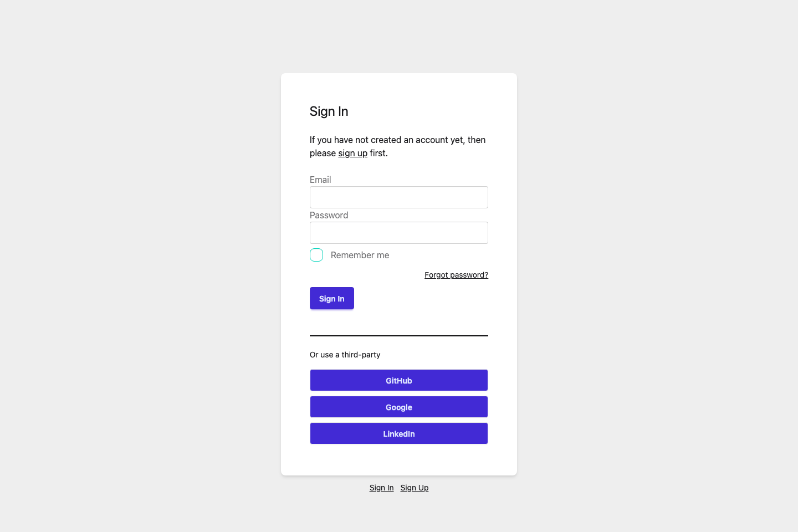Screen dimensions: 798x532
Task: Submit the form with the Sign In button
Action: pyautogui.click(x=331, y=298)
